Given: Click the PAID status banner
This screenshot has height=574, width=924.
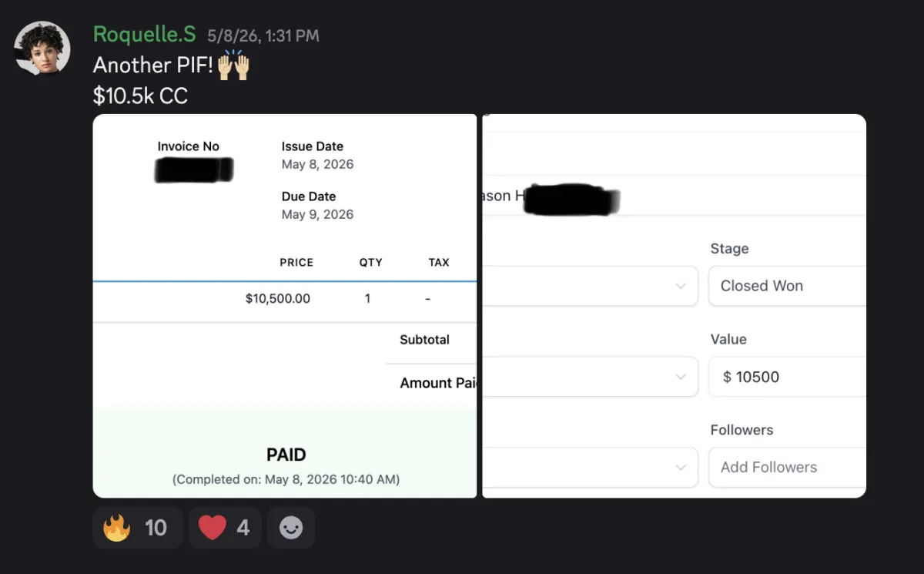Looking at the screenshot, I should pyautogui.click(x=285, y=453).
